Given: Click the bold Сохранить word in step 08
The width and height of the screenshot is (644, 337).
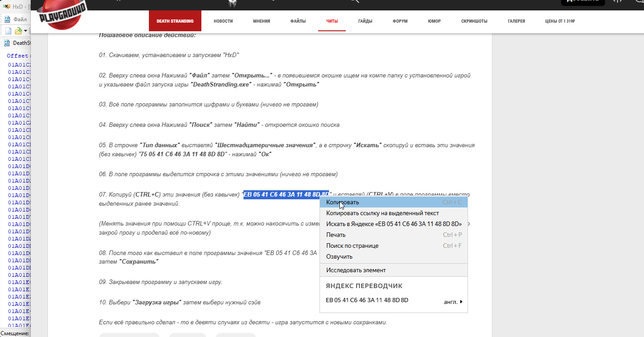Looking at the screenshot, I should [x=138, y=261].
